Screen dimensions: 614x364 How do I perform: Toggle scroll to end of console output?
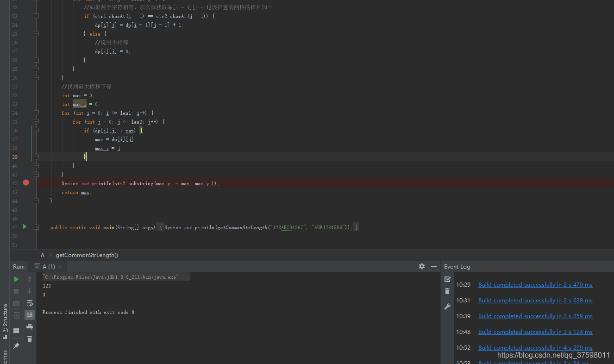[x=30, y=315]
